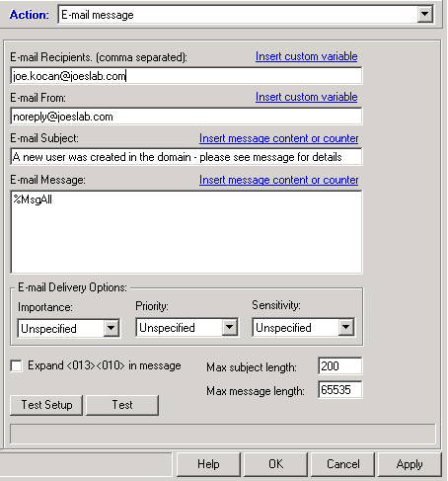Click inside the E-mail Message text area
448x481 pixels.
(187, 232)
